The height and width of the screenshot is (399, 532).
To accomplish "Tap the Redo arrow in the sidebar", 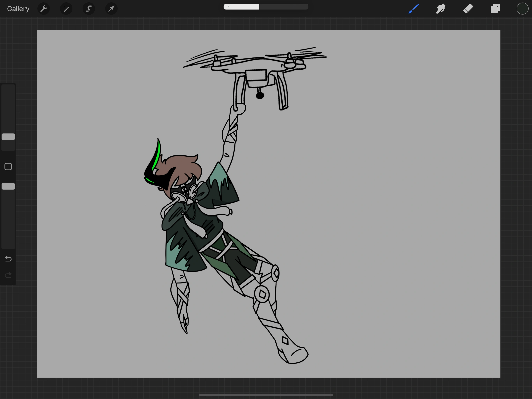I will (8, 275).
